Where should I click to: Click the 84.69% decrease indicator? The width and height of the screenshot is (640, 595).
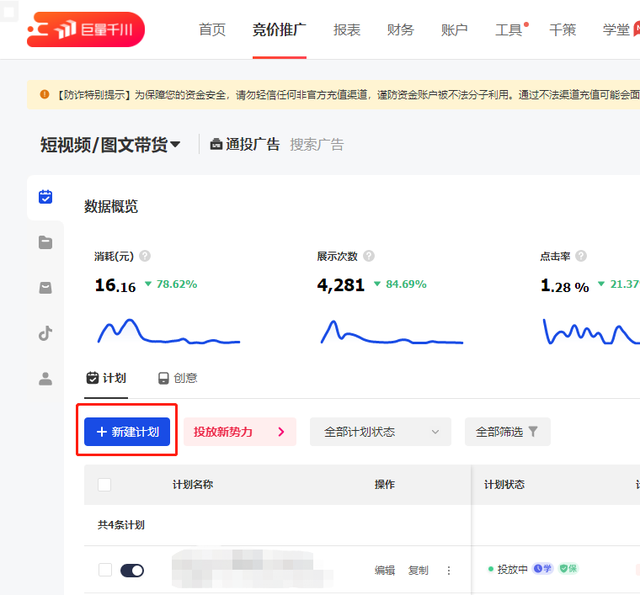(x=400, y=284)
